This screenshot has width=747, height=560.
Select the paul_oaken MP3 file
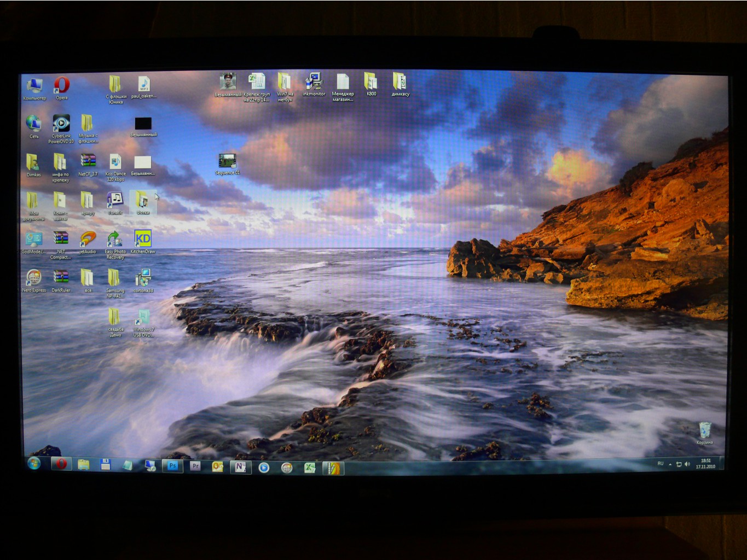click(x=143, y=88)
